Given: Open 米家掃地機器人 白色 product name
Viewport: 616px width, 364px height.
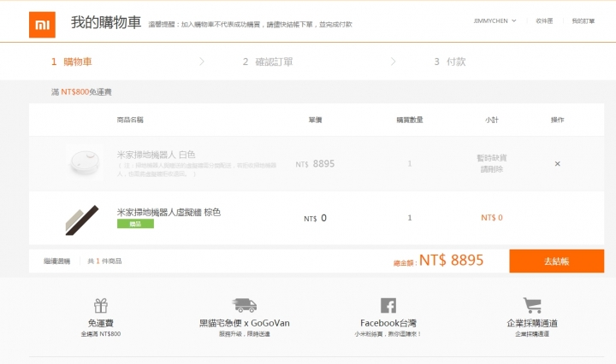Looking at the screenshot, I should (x=156, y=155).
